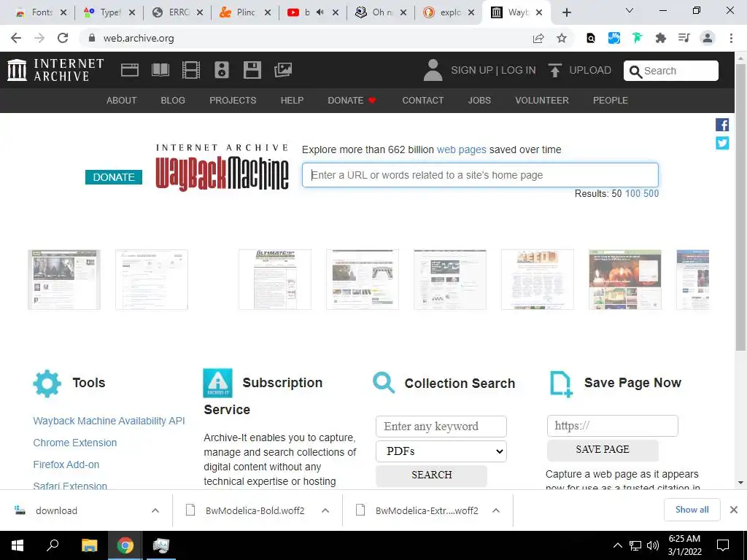Open the BLOG menu item
This screenshot has height=560, width=747.
(173, 101)
